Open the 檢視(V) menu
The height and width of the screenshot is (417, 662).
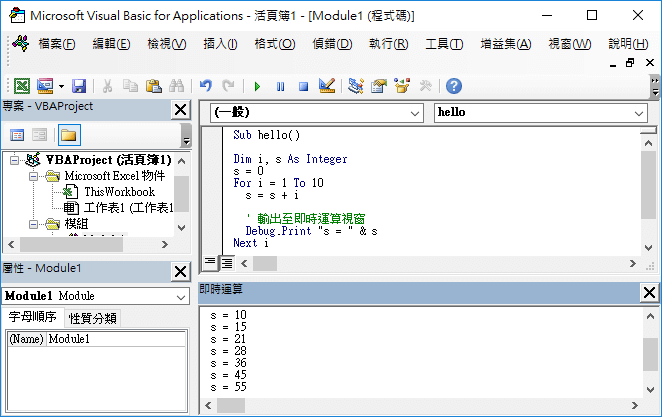166,44
